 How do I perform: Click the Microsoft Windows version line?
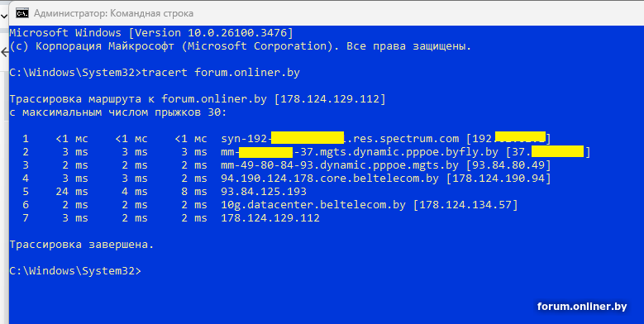(151, 33)
